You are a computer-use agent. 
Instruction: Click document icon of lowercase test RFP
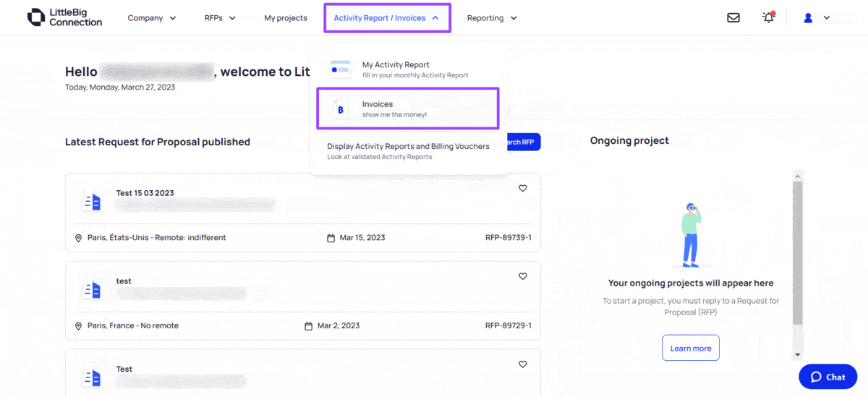point(93,290)
